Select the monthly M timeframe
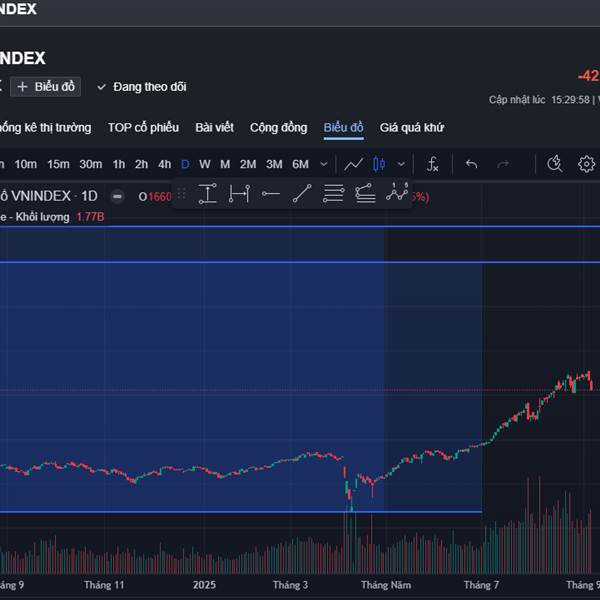600x600 pixels. coord(225,165)
